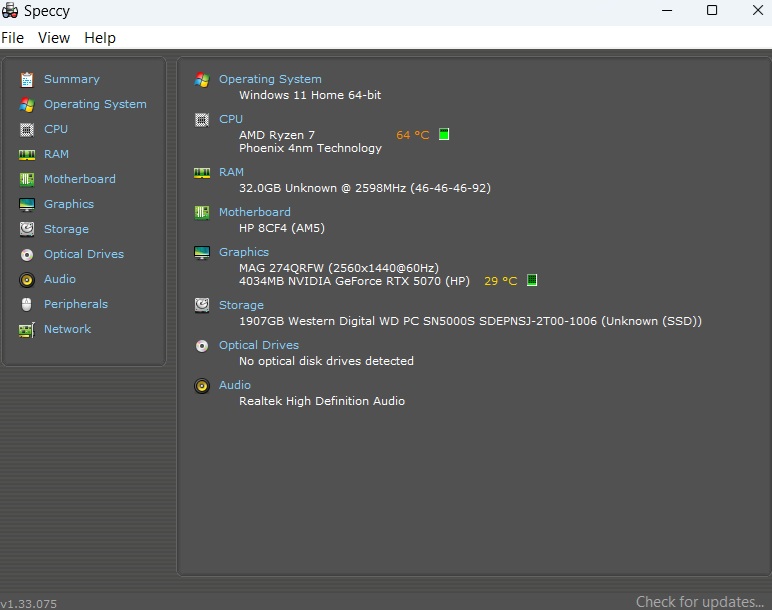The width and height of the screenshot is (772, 610).
Task: Open the RAM heading link in main panel
Action: coord(231,172)
